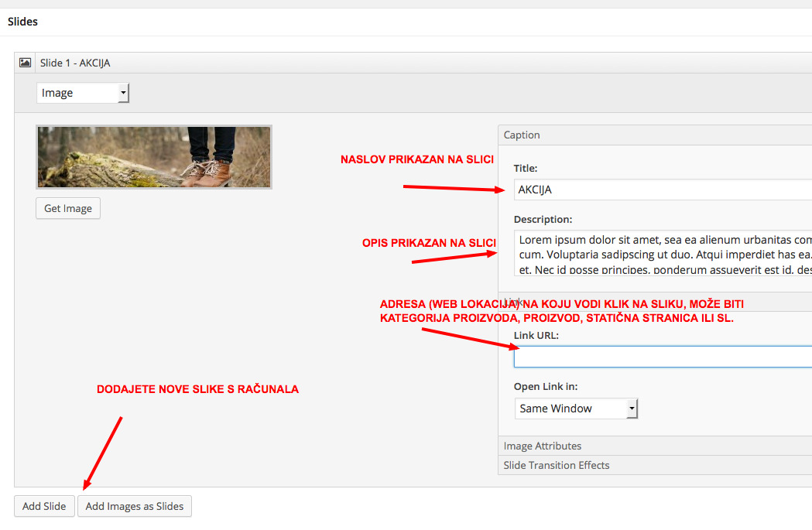Expand the Slide Transition Effects section
The width and height of the screenshot is (812, 530).
[655, 465]
